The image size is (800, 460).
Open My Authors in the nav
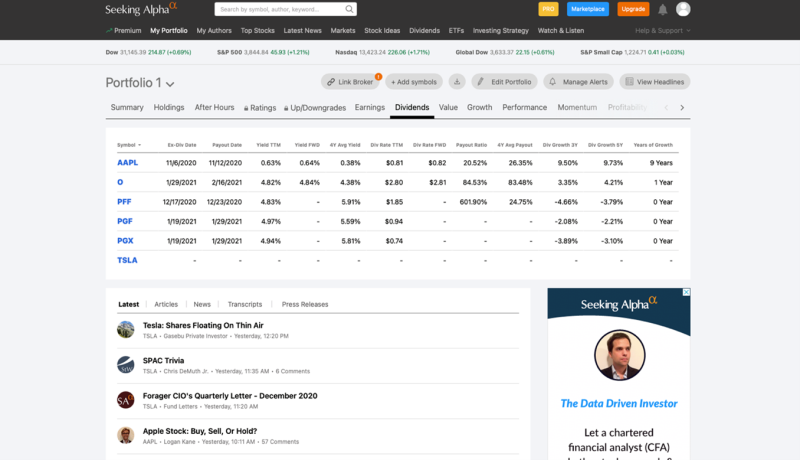click(214, 31)
